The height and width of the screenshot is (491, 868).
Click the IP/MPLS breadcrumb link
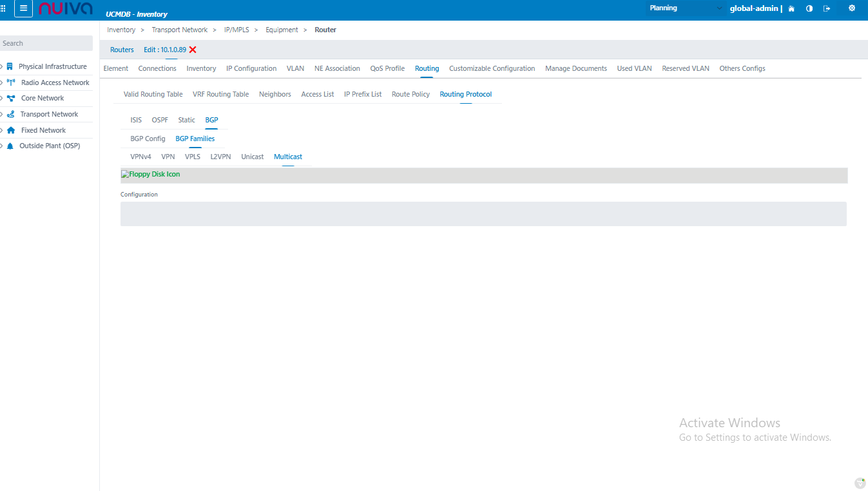coord(236,30)
